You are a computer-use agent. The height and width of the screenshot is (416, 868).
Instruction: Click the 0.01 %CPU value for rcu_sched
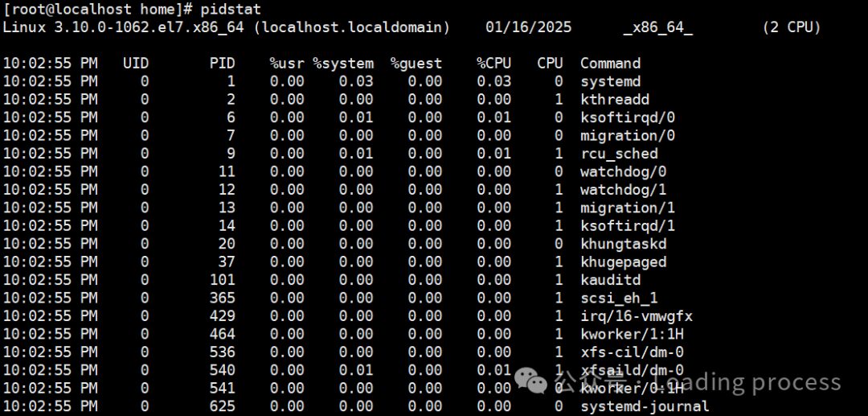point(493,154)
